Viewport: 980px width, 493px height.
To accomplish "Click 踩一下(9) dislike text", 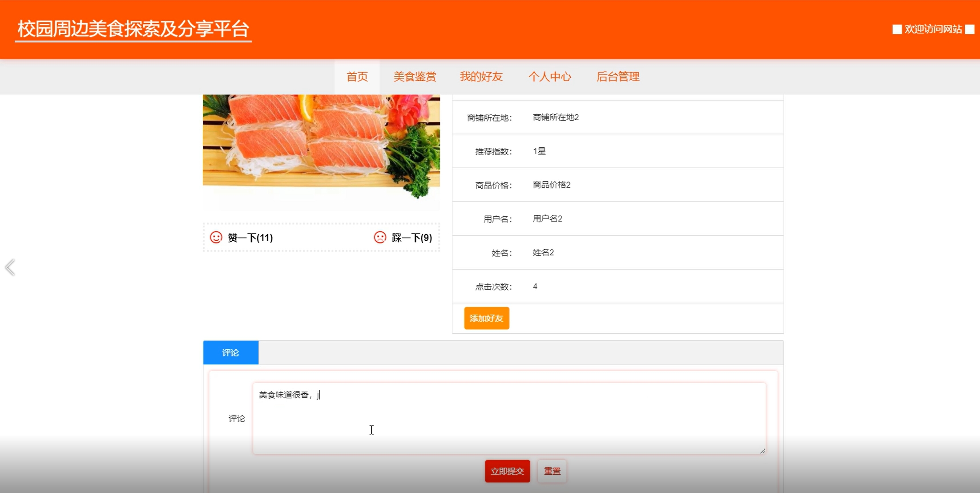I will click(x=411, y=238).
